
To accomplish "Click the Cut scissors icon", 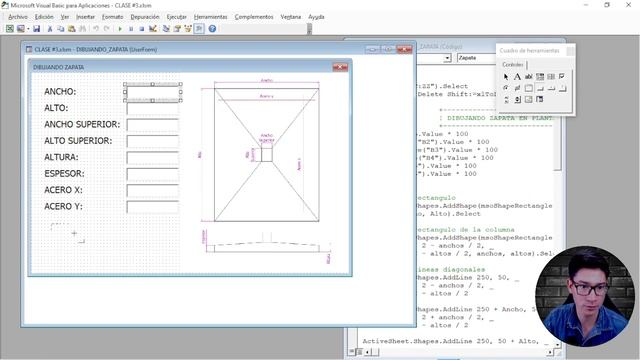I will 50,29.
